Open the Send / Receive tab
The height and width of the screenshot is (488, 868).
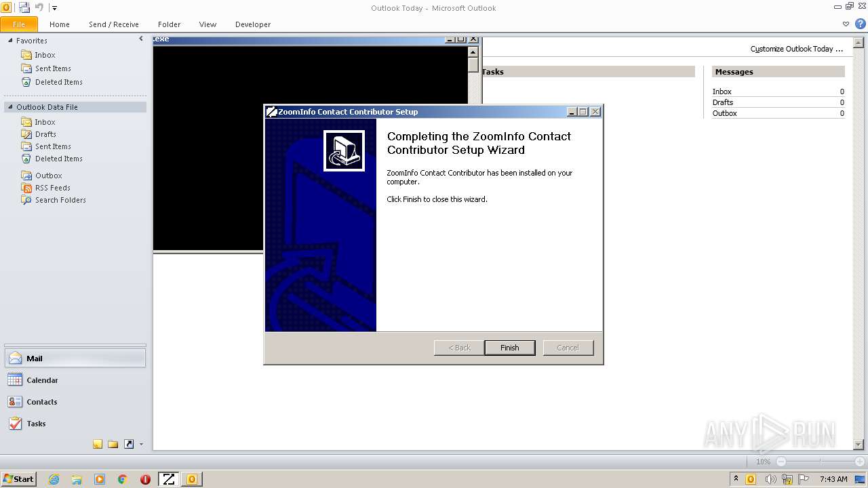(x=114, y=24)
